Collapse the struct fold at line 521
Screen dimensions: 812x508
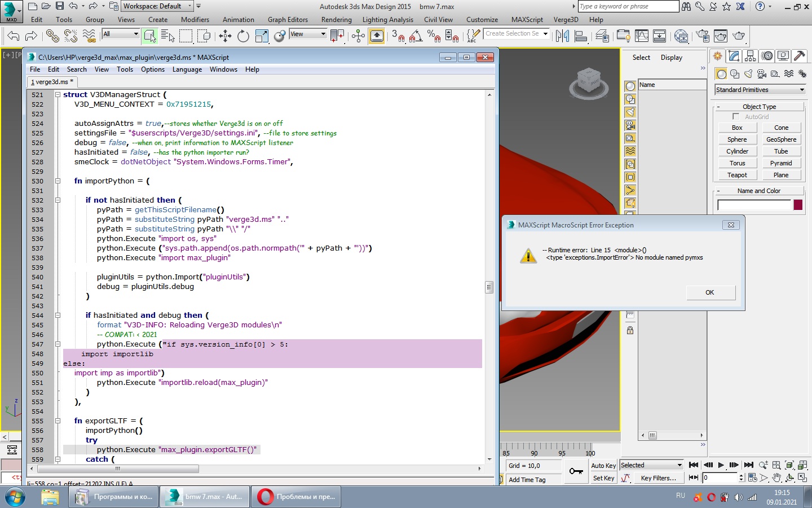click(x=58, y=95)
